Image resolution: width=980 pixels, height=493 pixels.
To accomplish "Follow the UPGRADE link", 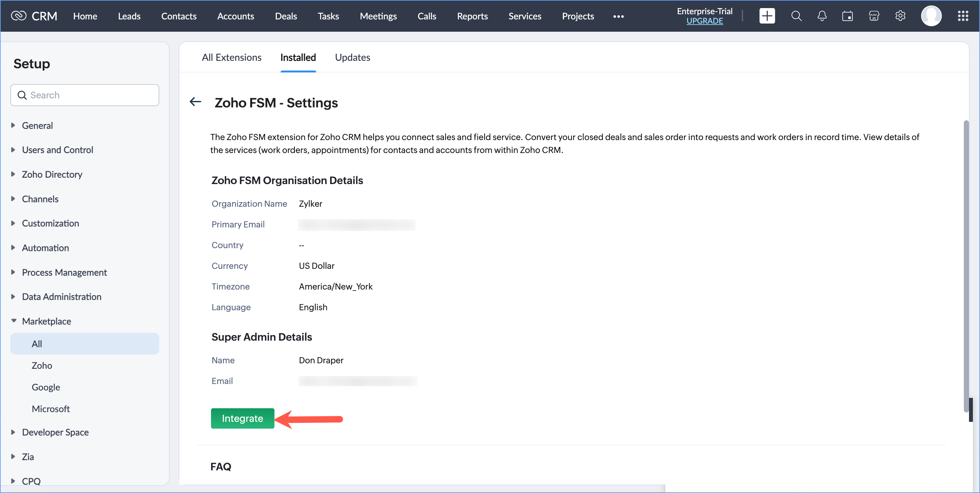I will click(x=704, y=21).
